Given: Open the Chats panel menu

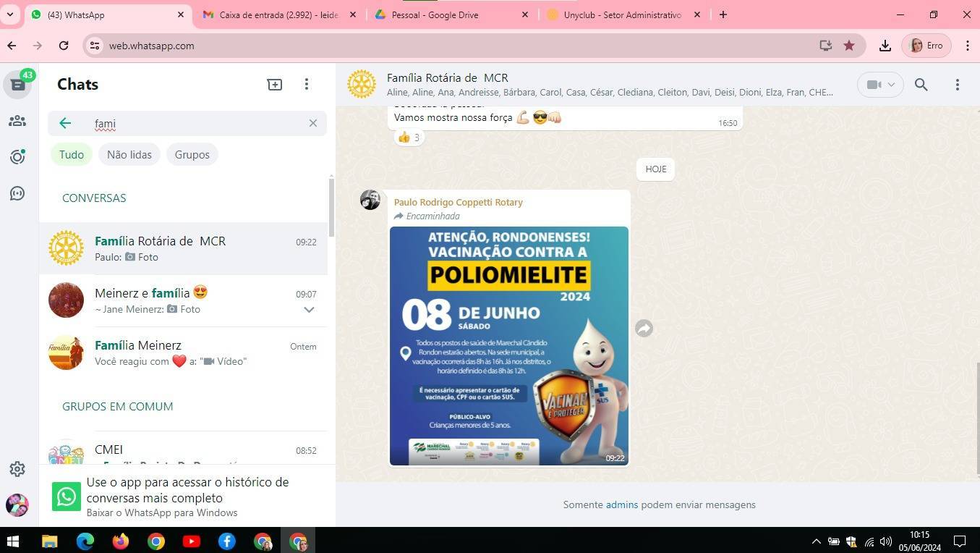Looking at the screenshot, I should point(307,85).
